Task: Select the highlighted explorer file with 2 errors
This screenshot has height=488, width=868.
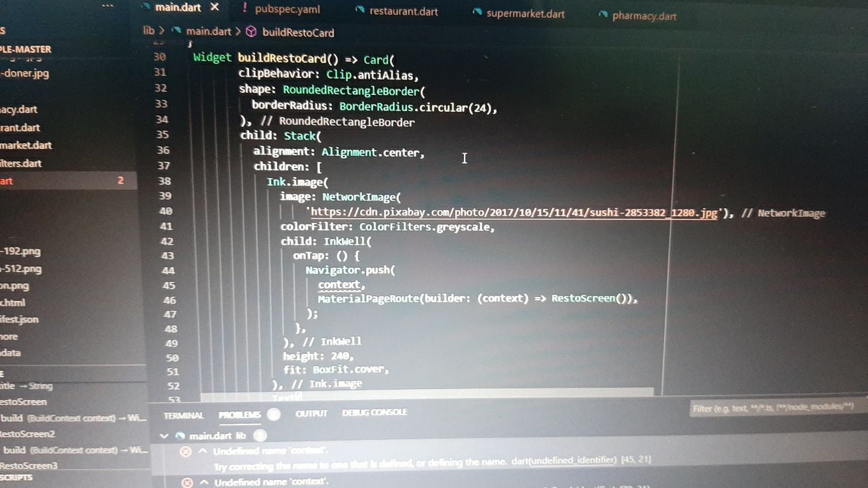Action: [68, 181]
